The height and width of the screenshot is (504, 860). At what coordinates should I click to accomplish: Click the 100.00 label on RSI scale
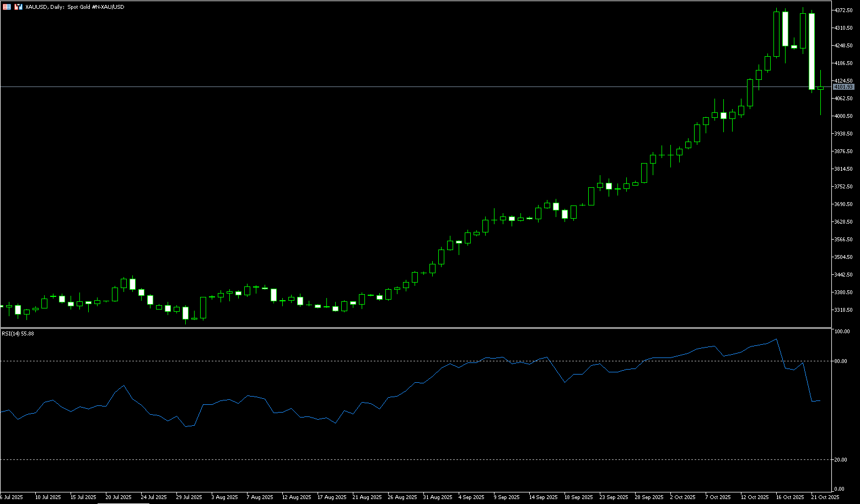click(x=842, y=332)
